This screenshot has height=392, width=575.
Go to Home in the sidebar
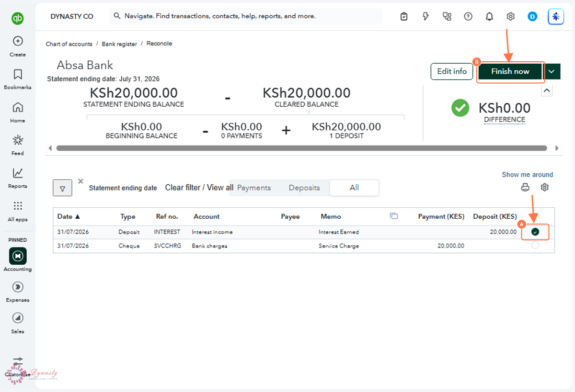(x=18, y=112)
